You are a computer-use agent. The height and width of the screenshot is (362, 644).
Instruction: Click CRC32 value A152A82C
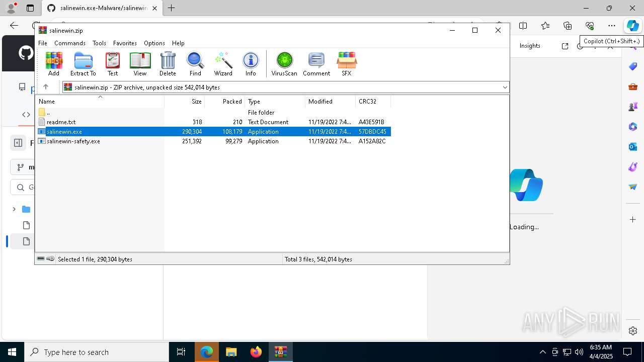pyautogui.click(x=372, y=141)
